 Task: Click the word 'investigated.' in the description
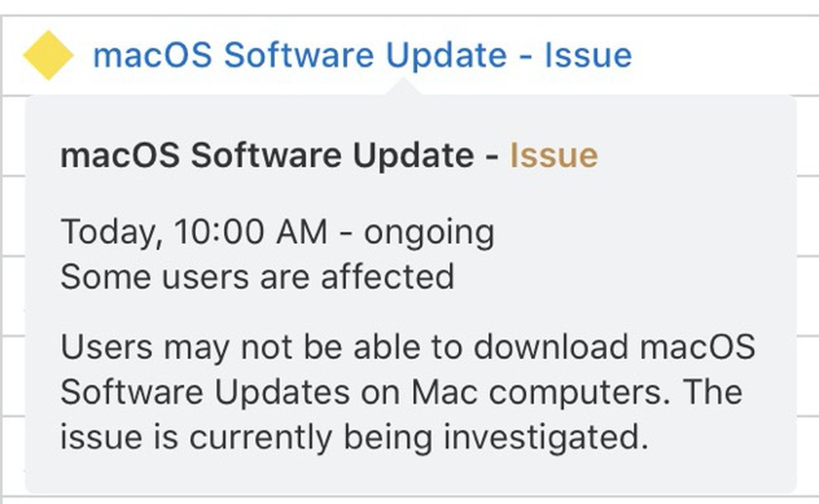click(546, 437)
